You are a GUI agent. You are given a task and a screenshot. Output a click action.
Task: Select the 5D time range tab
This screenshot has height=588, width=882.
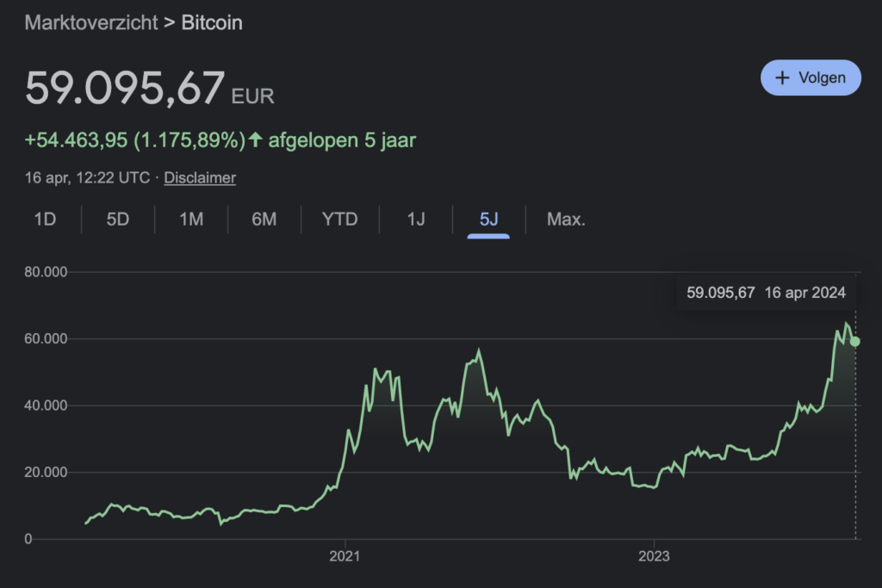(118, 219)
